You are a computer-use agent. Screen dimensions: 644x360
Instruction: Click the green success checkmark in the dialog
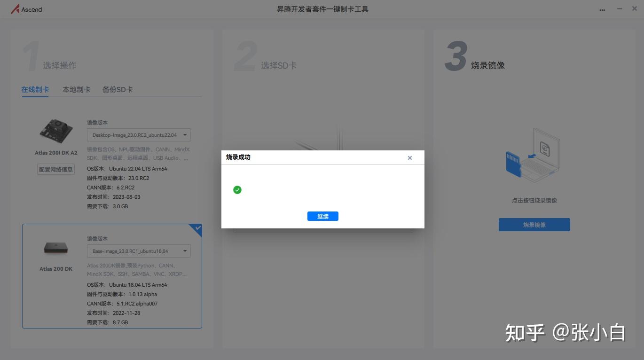pyautogui.click(x=237, y=190)
